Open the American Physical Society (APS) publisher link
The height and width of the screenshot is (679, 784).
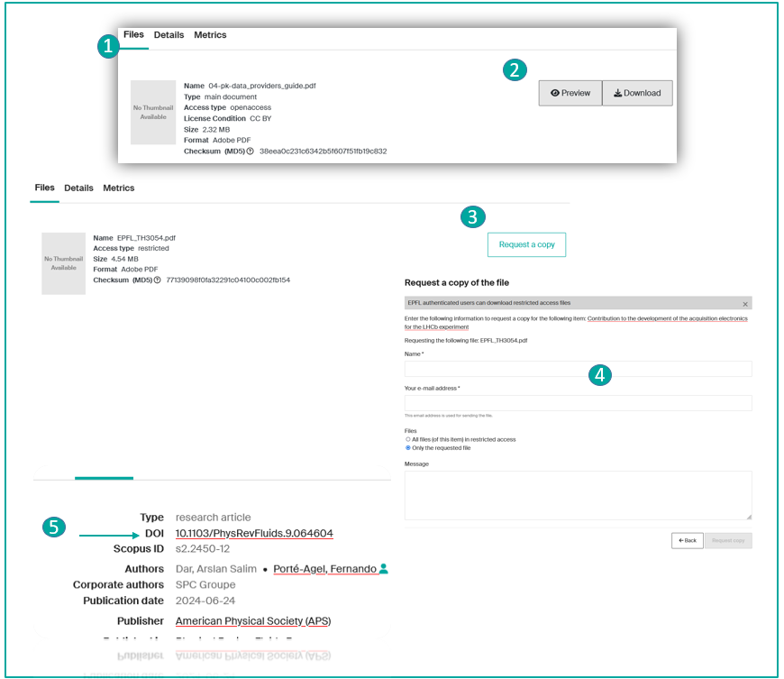click(253, 621)
